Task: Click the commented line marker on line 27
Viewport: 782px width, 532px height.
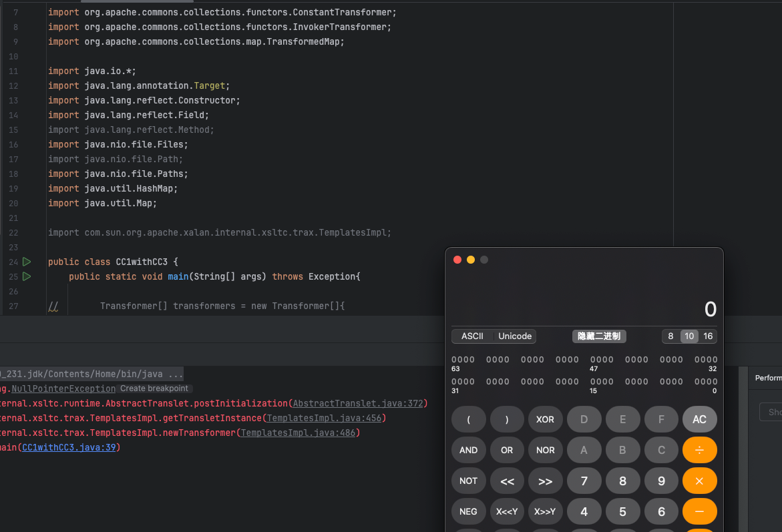Action: click(53, 306)
